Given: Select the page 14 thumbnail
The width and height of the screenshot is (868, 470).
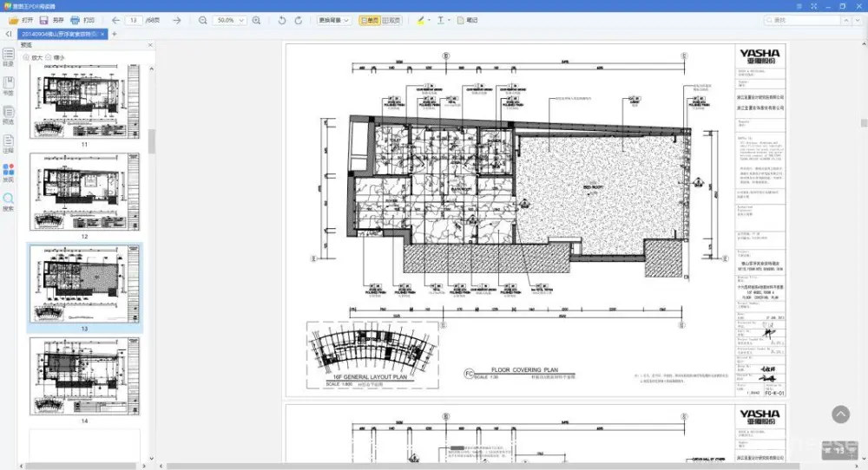Looking at the screenshot, I should pos(84,378).
